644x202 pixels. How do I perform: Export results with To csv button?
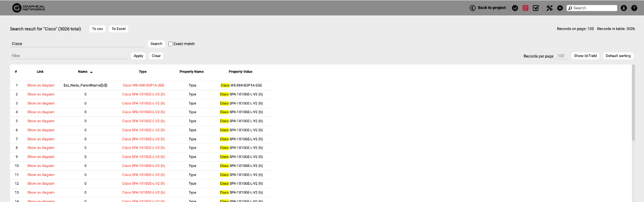coord(97,29)
